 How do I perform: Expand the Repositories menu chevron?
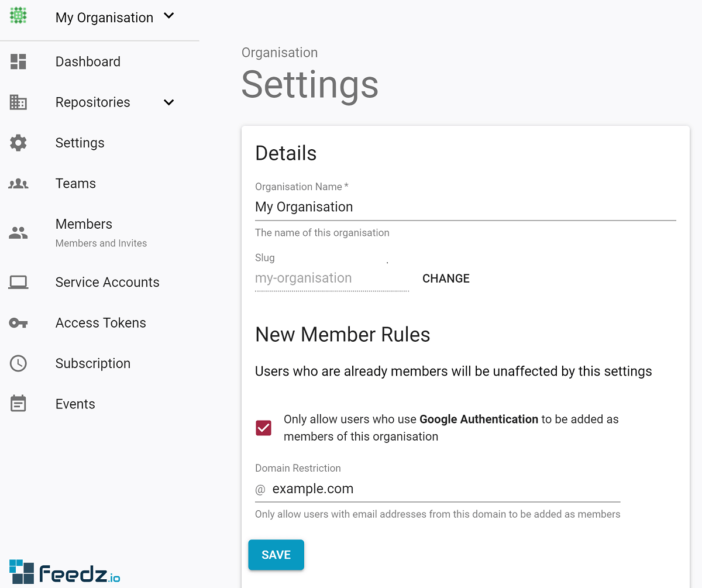(168, 102)
